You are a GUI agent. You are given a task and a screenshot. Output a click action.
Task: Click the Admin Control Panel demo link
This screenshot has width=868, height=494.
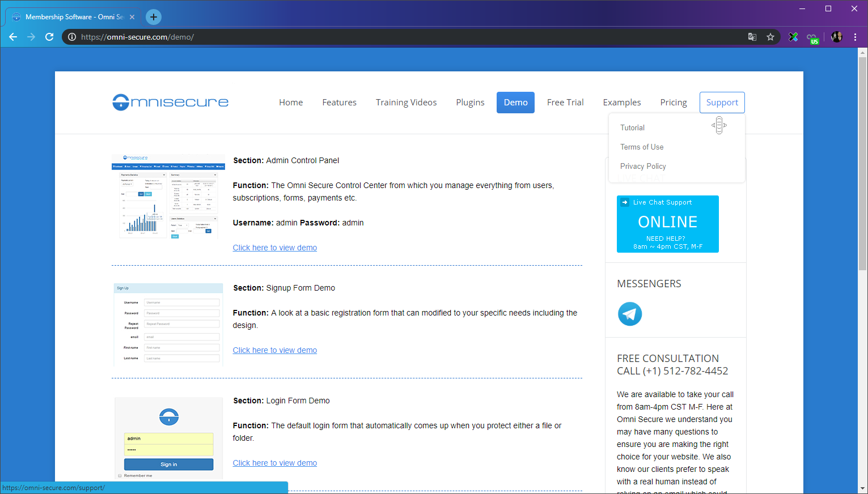click(x=275, y=248)
